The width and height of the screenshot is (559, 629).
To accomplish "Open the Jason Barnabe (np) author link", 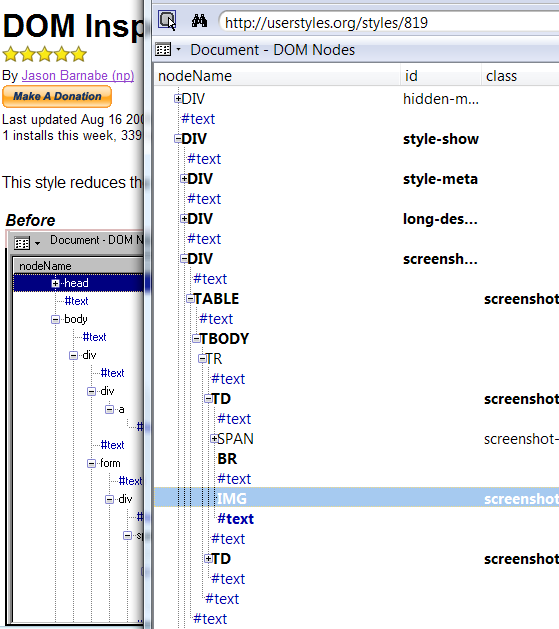I will [78, 75].
